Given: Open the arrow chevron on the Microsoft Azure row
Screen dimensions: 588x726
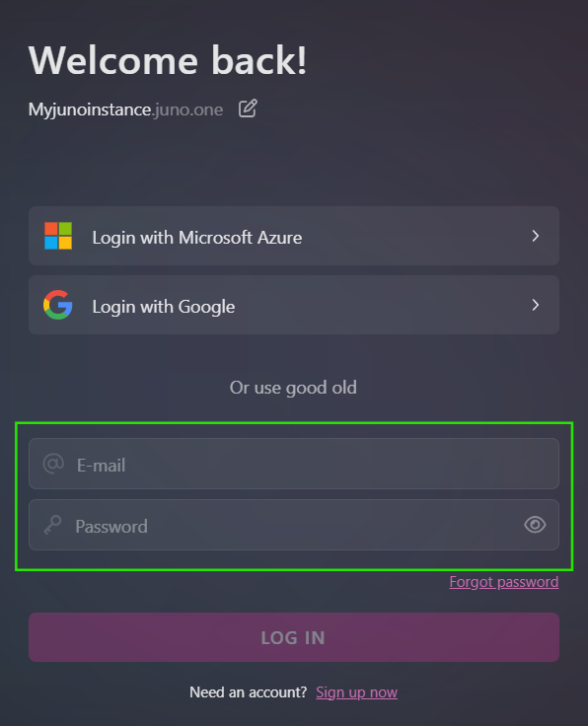Looking at the screenshot, I should point(536,236).
